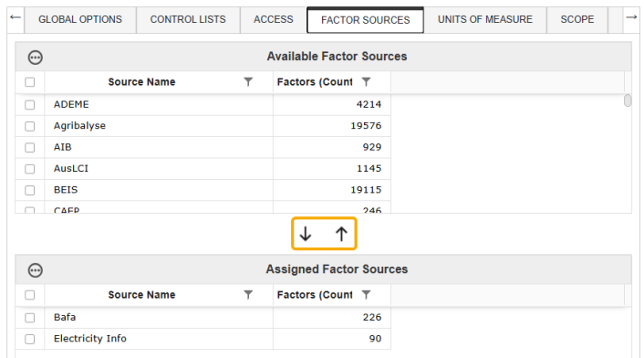
Task: Click the 1145 factor count cell
Action: [x=332, y=169]
